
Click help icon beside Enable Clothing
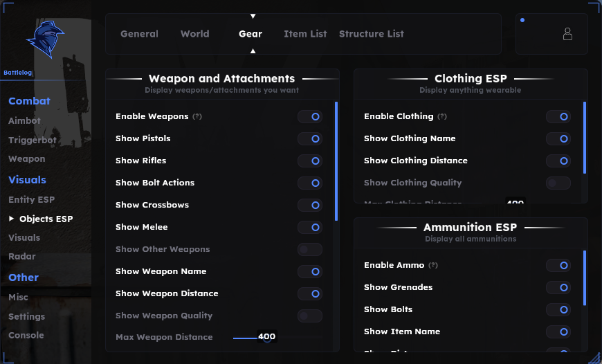[442, 116]
